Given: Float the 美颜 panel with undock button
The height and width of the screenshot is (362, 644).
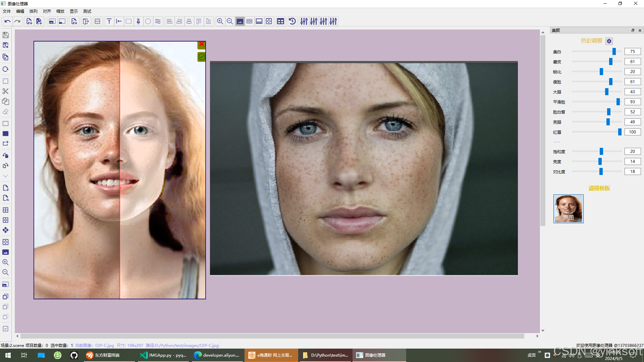Looking at the screenshot, I should [x=633, y=30].
